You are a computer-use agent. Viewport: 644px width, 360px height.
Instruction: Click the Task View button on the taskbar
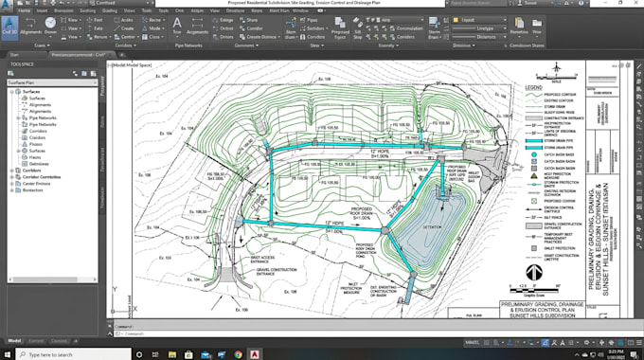[x=155, y=354]
